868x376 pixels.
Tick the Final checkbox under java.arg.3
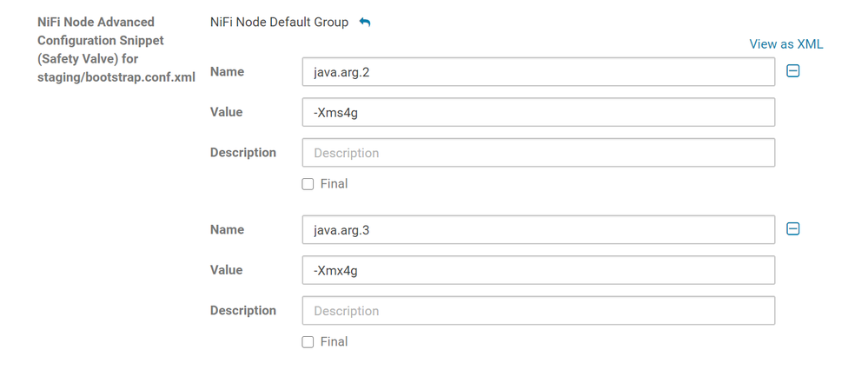308,342
